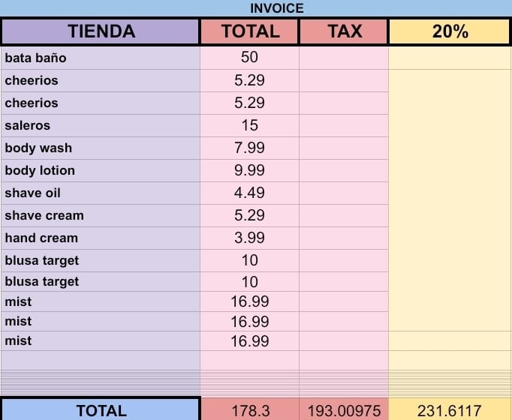Select the hand cream cell
The image size is (512, 420).
[101, 238]
